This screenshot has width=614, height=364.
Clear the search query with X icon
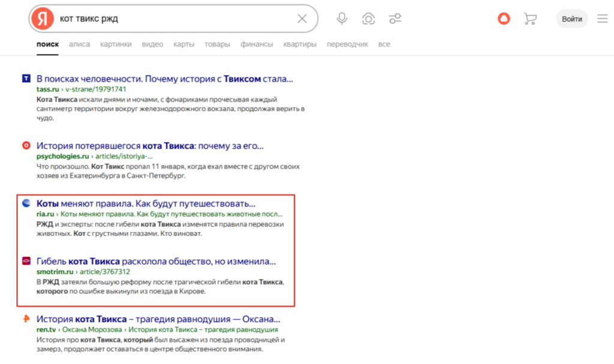(302, 19)
